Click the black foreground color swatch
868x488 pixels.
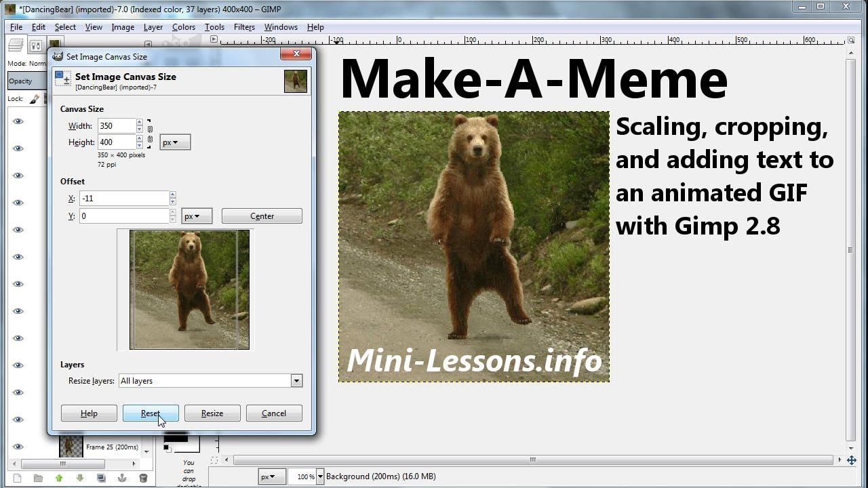point(175,438)
